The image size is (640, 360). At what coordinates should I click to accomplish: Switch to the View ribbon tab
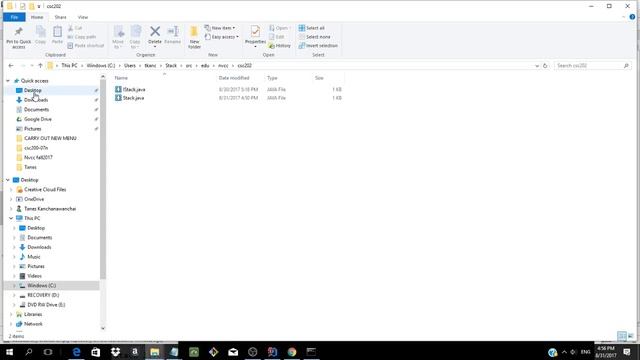83,17
